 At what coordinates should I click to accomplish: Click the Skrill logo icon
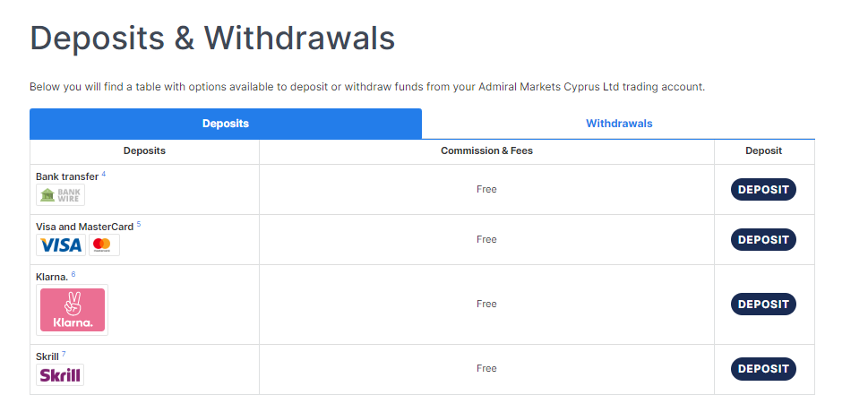pyautogui.click(x=61, y=374)
